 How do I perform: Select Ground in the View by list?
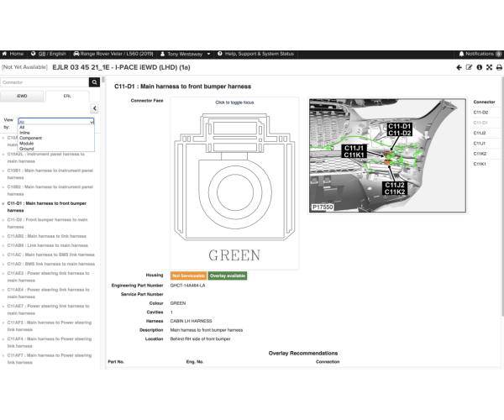[26, 149]
